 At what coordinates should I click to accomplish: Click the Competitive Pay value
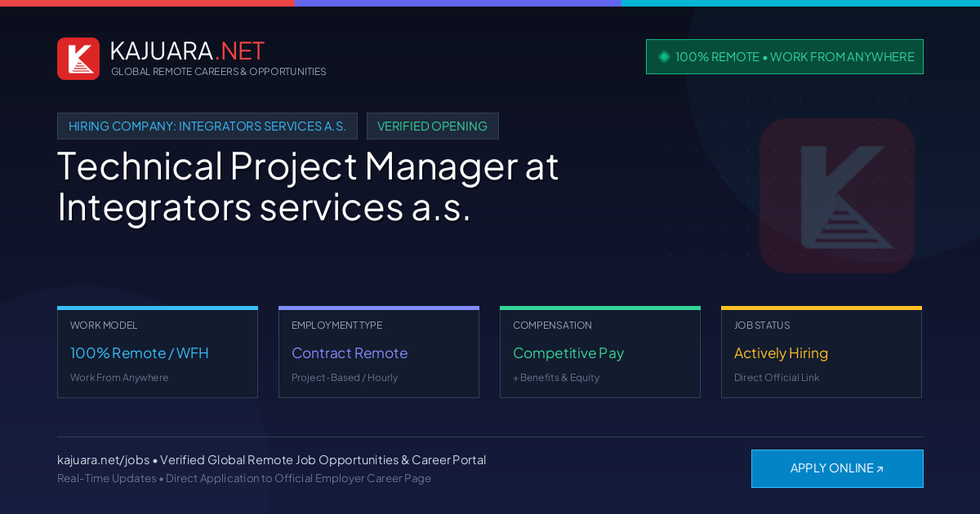[568, 353]
